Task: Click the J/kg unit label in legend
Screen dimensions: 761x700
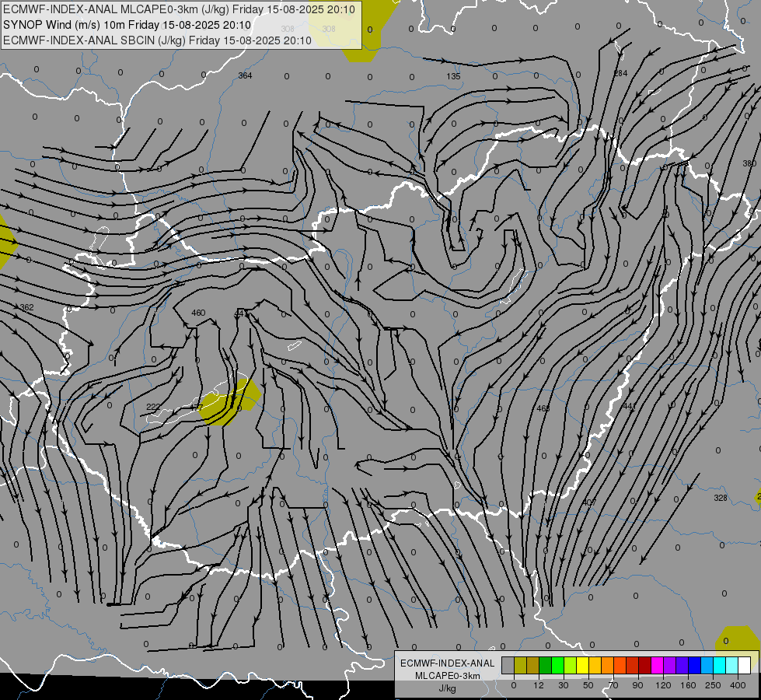Action: 448,688
